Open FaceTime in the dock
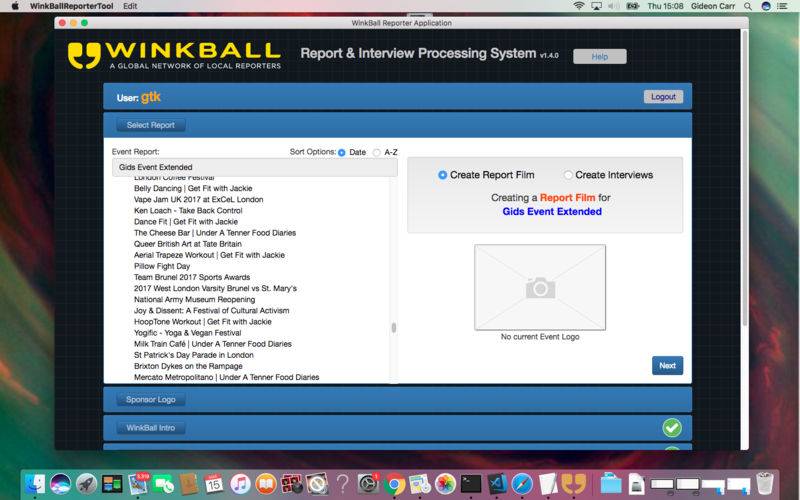This screenshot has height=500, width=800. coord(163,484)
